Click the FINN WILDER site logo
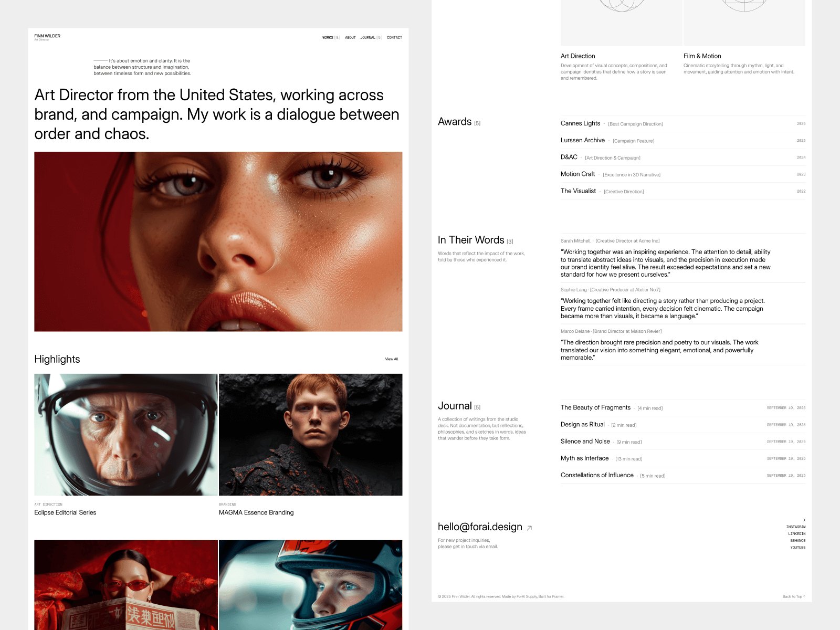840x630 pixels. [47, 36]
